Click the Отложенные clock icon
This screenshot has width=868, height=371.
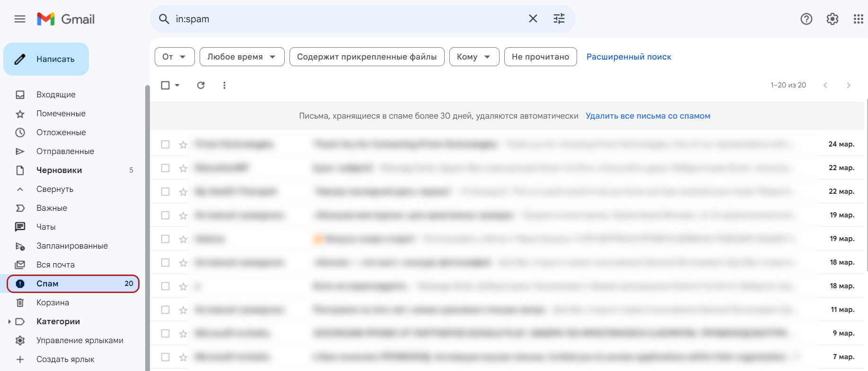coord(20,132)
